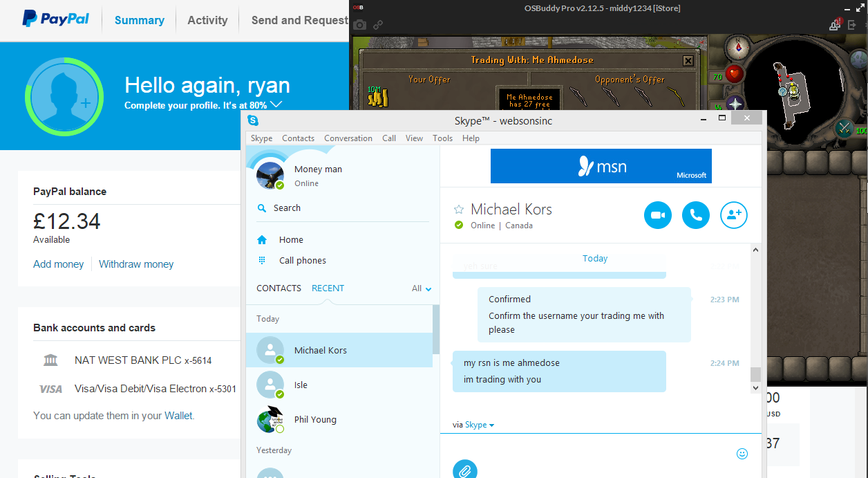Click the Skype Search field
868x478 pixels.
(343, 208)
